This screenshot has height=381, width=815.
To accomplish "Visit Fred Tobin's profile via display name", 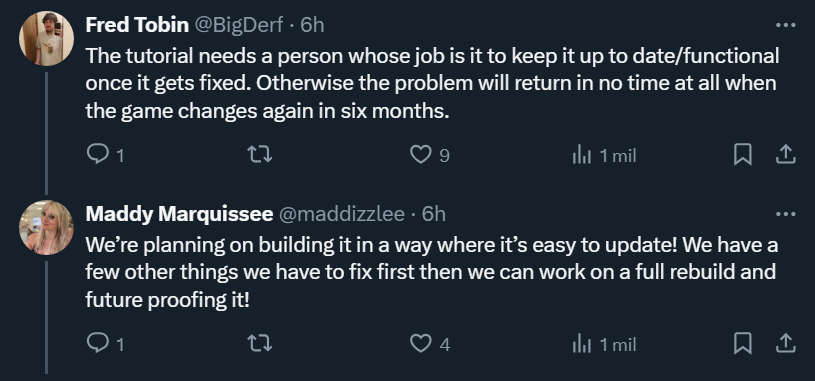I will 137,24.
